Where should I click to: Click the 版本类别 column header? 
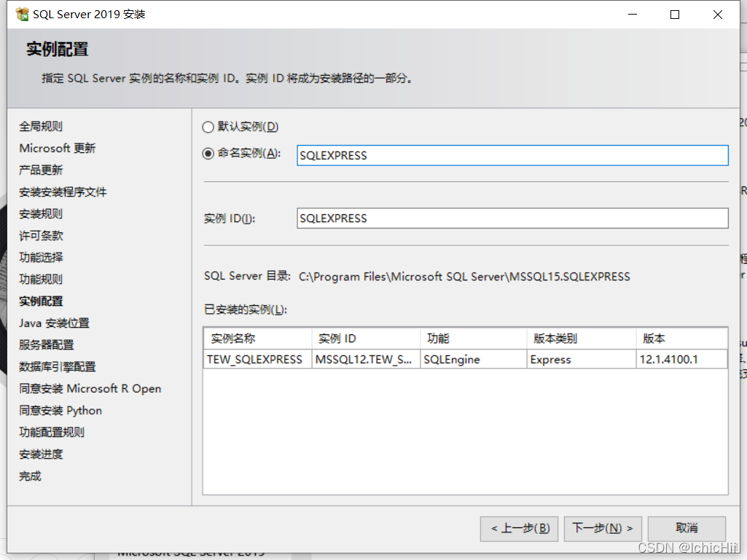point(582,339)
